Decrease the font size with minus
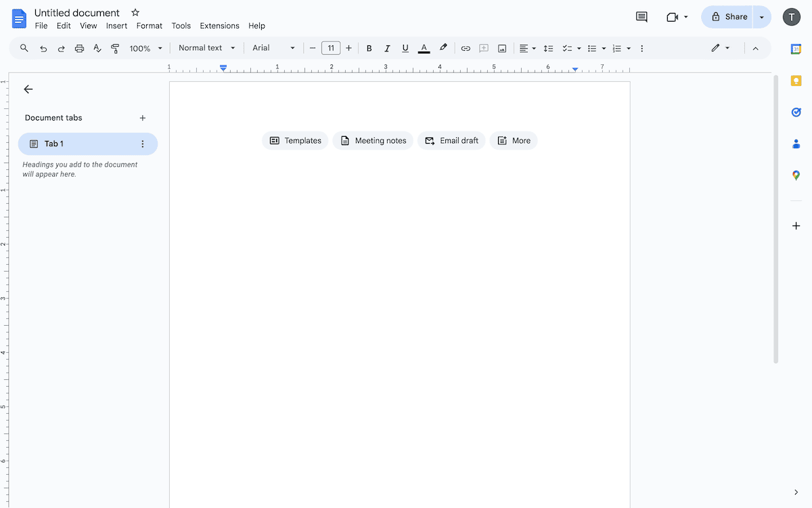The width and height of the screenshot is (812, 508). [x=313, y=48]
